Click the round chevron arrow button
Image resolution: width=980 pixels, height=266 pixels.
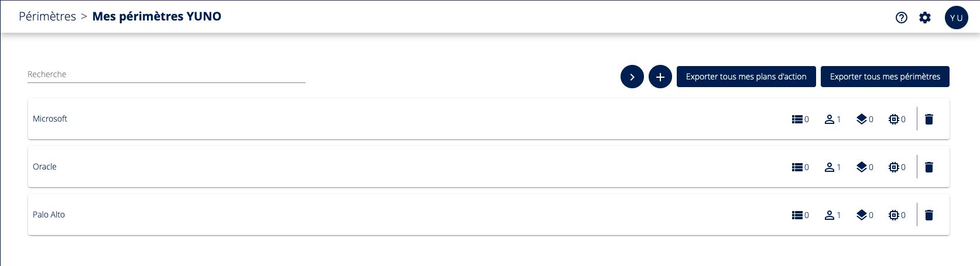click(x=632, y=77)
